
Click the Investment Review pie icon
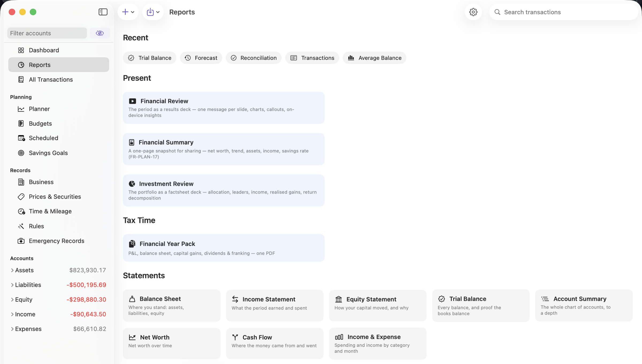point(132,184)
